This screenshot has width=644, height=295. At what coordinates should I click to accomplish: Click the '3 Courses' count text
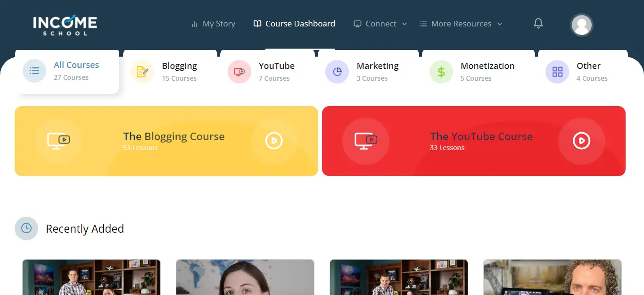pyautogui.click(x=372, y=78)
